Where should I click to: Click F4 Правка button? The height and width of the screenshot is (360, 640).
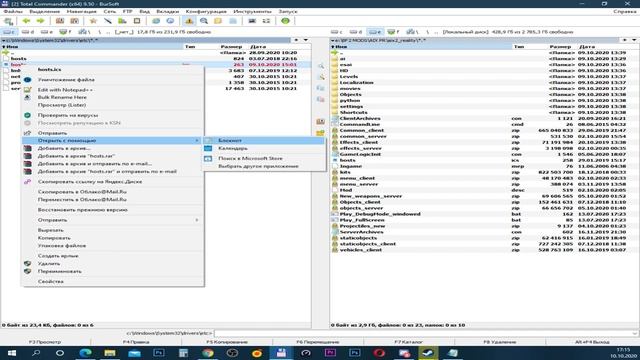pyautogui.click(x=136, y=342)
